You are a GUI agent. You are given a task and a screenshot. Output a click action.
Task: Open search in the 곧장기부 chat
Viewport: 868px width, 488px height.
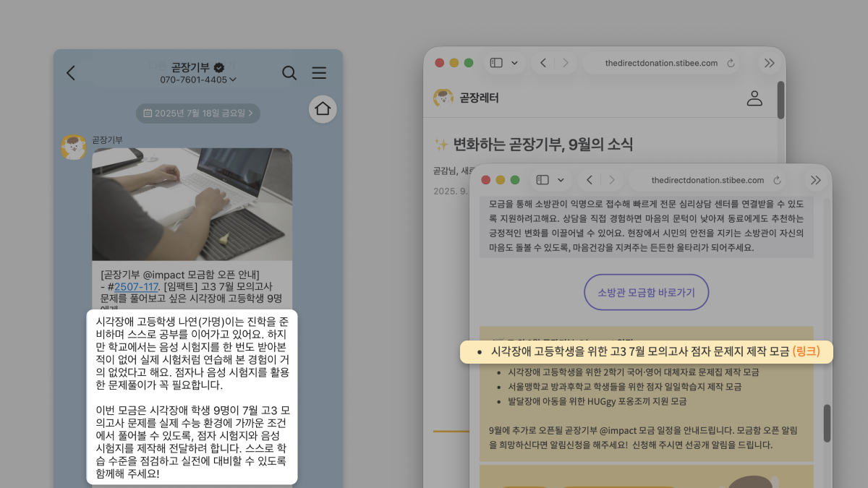pos(289,73)
